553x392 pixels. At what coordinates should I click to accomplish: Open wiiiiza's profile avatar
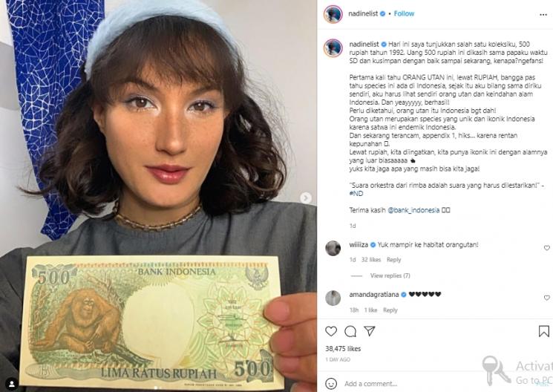(333, 249)
